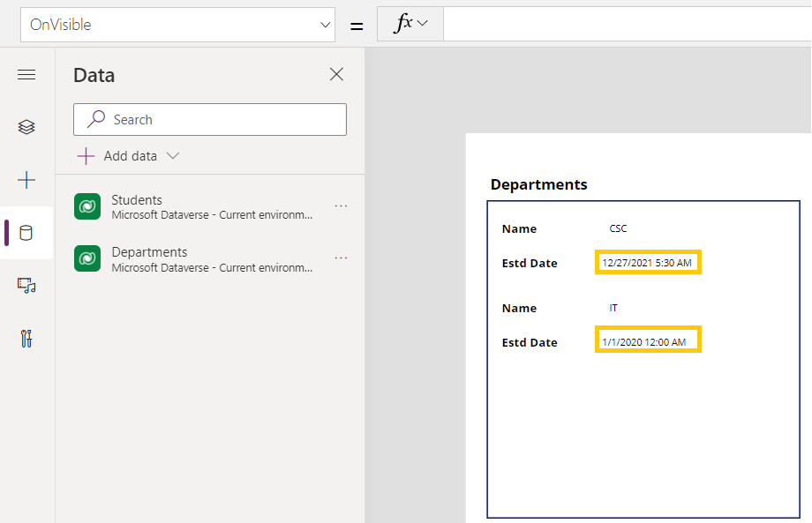
Task: Click in the Search data field
Action: pyautogui.click(x=221, y=120)
